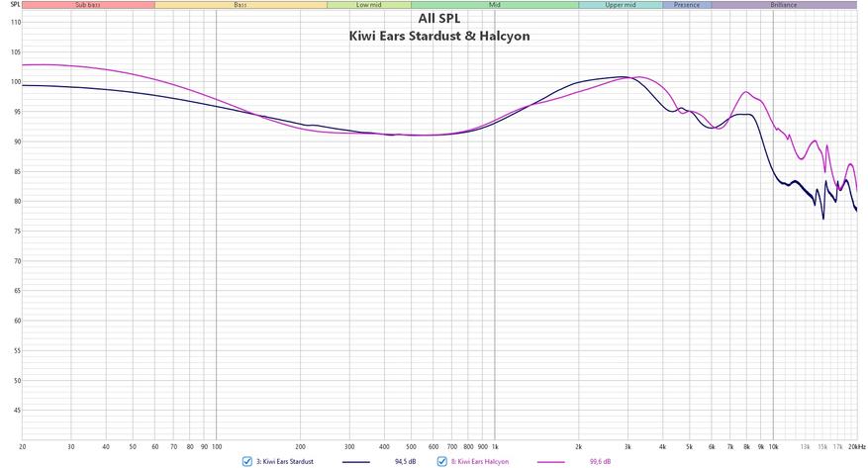This screenshot has width=868, height=468.
Task: Click the Brilliance frequency band label
Action: [x=784, y=5]
